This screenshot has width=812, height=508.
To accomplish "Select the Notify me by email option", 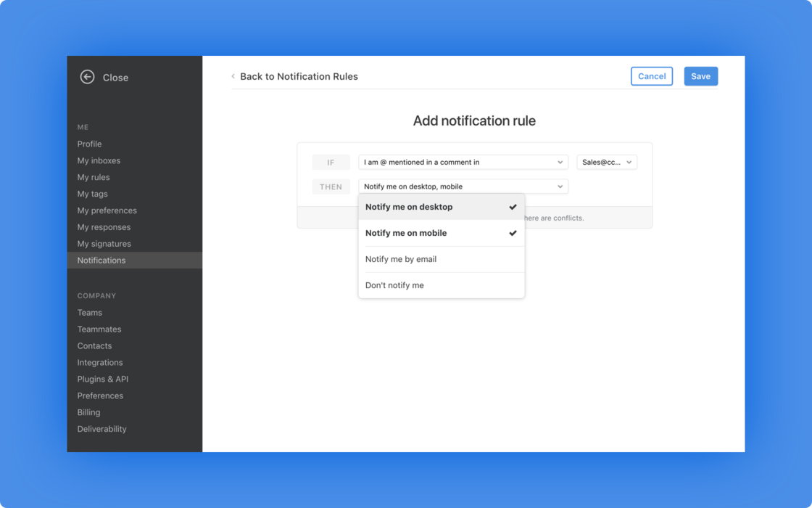I will (x=442, y=259).
